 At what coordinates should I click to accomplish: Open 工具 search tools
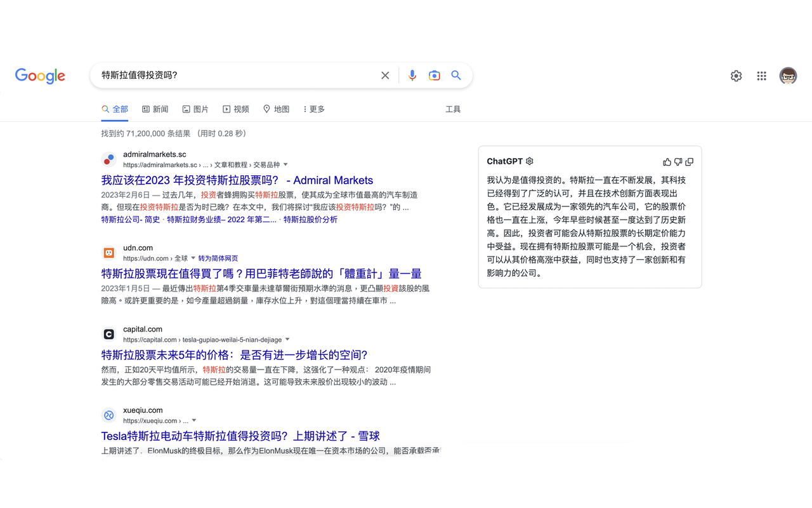tap(453, 109)
